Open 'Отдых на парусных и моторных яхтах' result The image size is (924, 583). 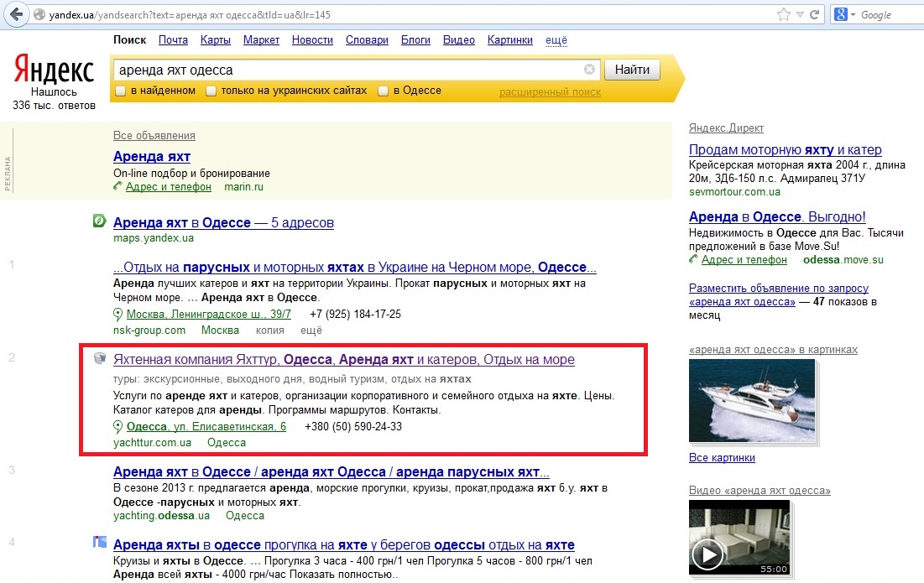point(355,268)
